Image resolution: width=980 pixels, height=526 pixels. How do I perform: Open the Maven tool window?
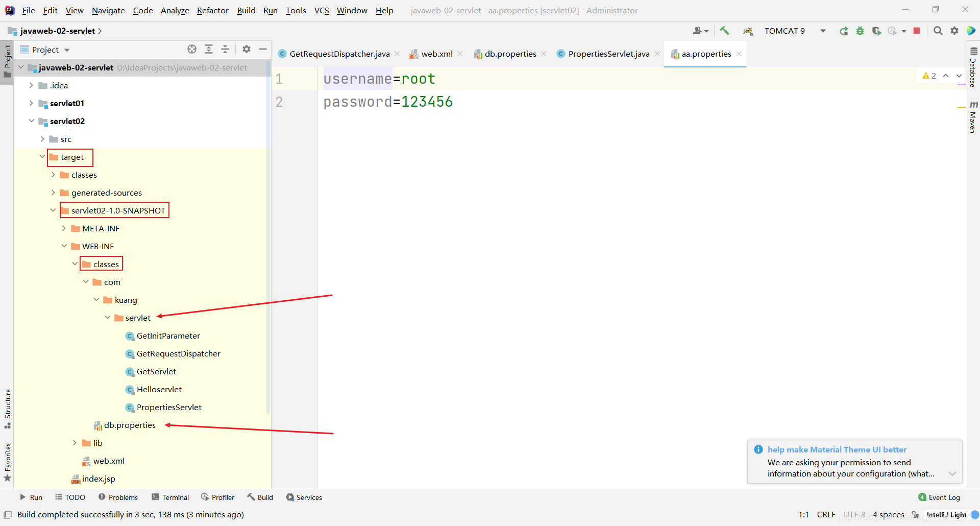(973, 117)
